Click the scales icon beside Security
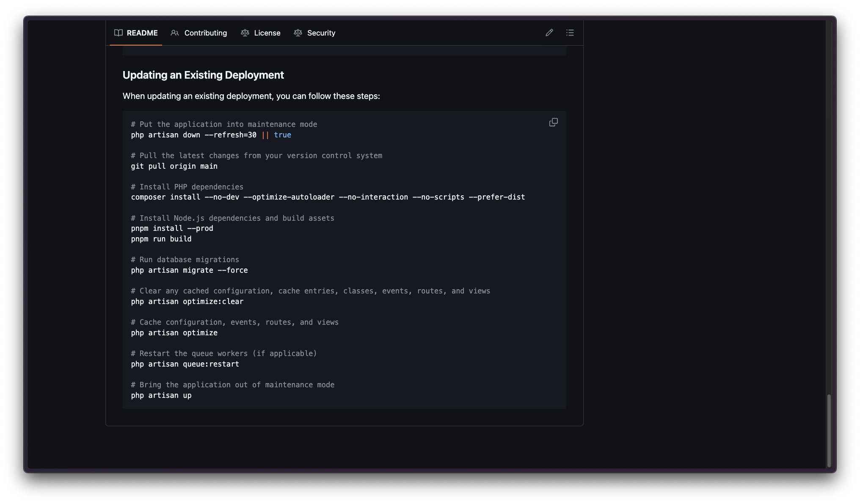This screenshot has height=504, width=860. [298, 33]
